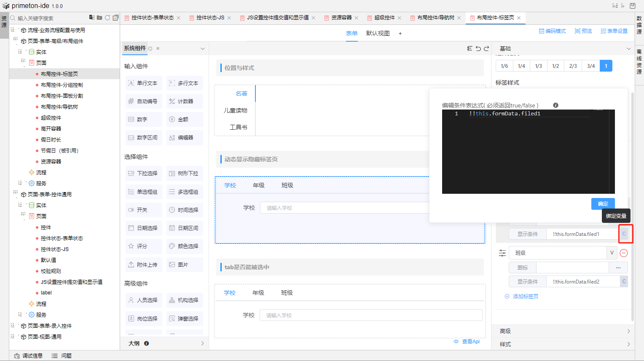Collapse all nodes in resource tree

115,18
